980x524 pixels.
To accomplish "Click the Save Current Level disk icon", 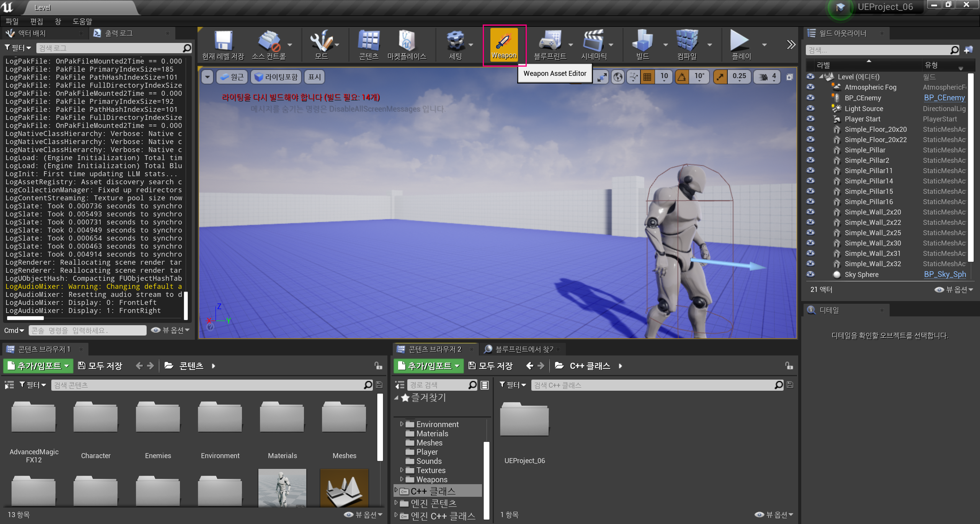I will [223, 41].
